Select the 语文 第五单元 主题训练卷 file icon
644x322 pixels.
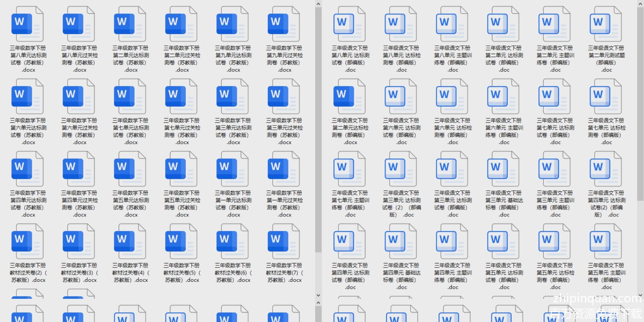[605, 241]
